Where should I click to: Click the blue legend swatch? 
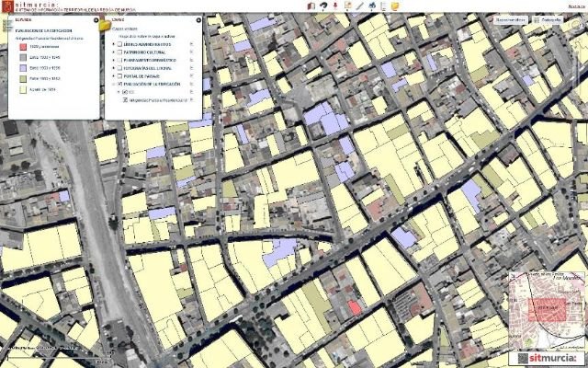tap(23, 68)
